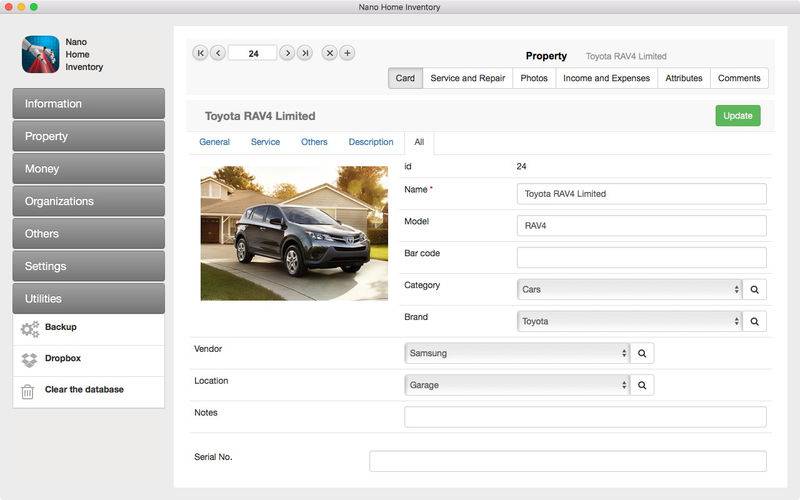The width and height of the screenshot is (800, 500).
Task: Open the Others sub-tab
Action: click(314, 142)
